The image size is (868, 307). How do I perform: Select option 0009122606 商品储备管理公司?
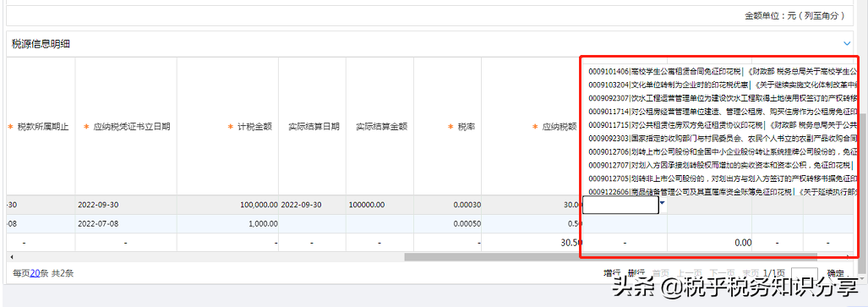click(x=723, y=192)
